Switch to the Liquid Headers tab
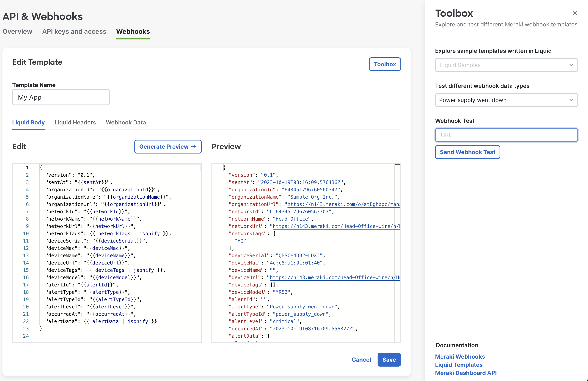Image resolution: width=588 pixels, height=381 pixels. [x=75, y=122]
